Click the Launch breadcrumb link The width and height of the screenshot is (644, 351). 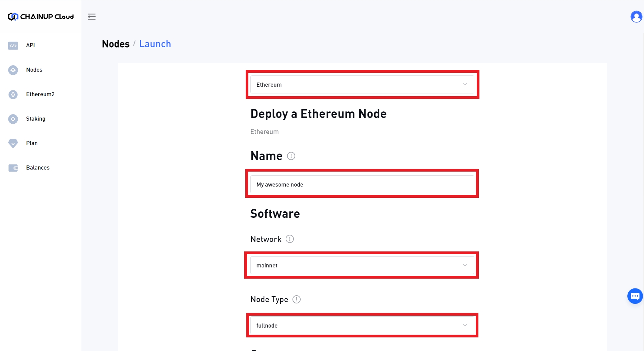click(x=155, y=44)
